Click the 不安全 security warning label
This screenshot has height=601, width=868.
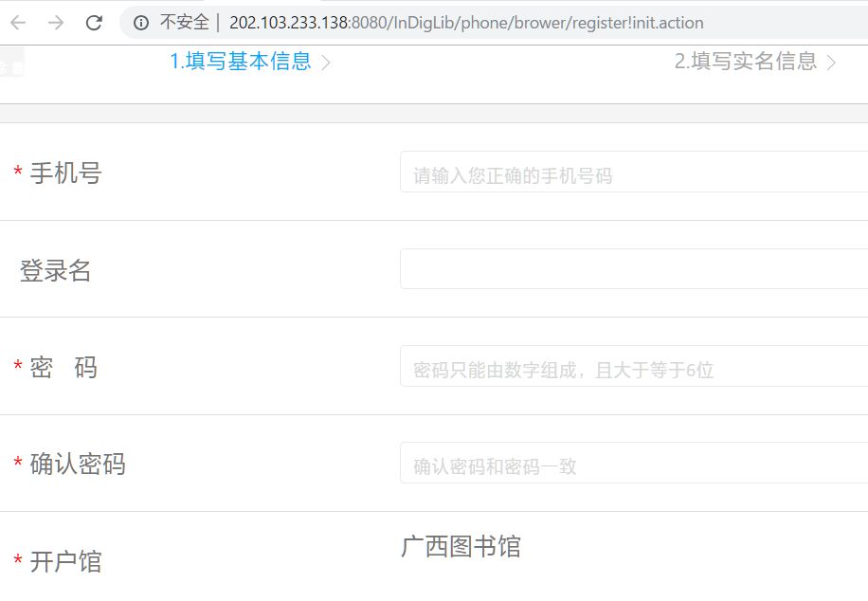point(184,23)
